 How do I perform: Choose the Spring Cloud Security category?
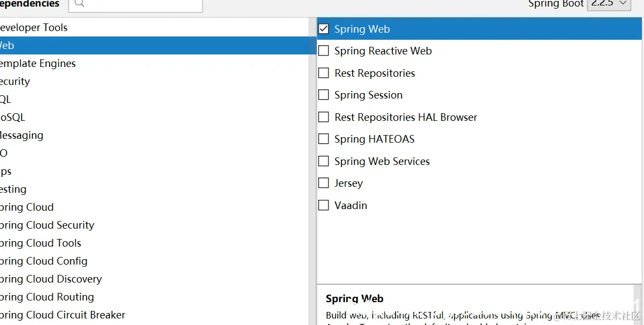(155, 225)
